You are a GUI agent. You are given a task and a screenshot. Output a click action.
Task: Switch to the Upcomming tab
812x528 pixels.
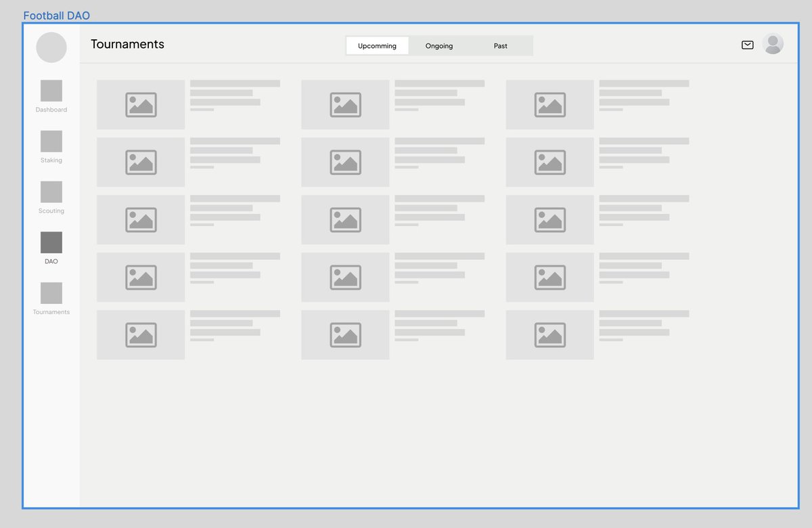tap(377, 46)
